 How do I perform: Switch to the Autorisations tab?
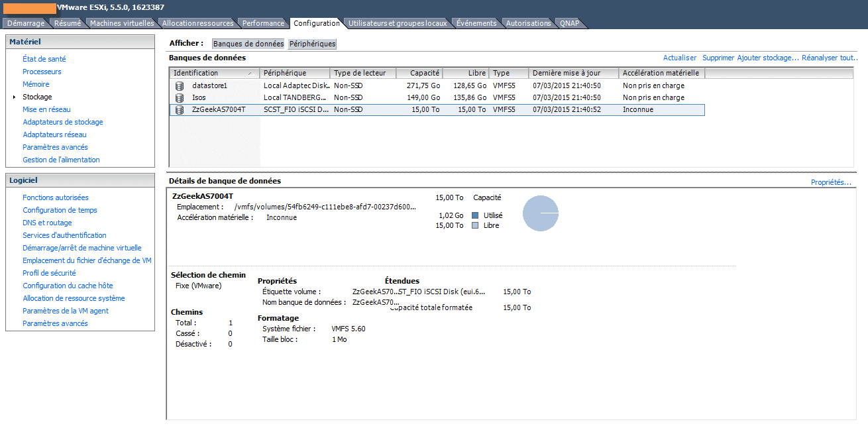(528, 23)
